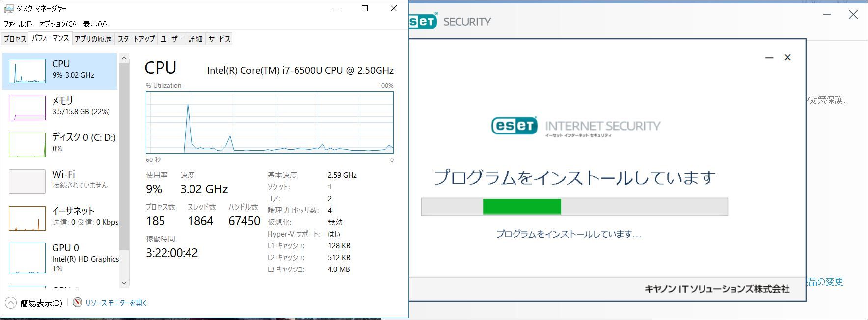Click the リソース モニター gauge icon
This screenshot has width=868, height=320.
click(78, 303)
